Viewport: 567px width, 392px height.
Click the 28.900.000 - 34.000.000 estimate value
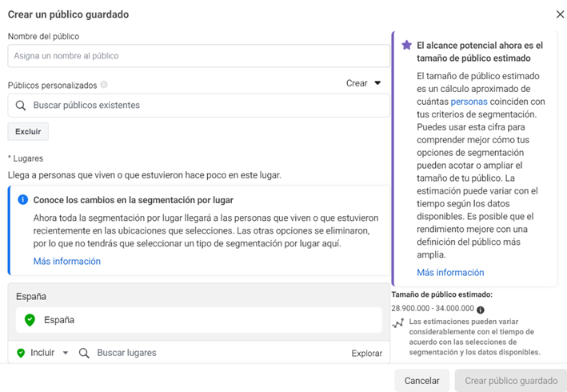(x=433, y=309)
